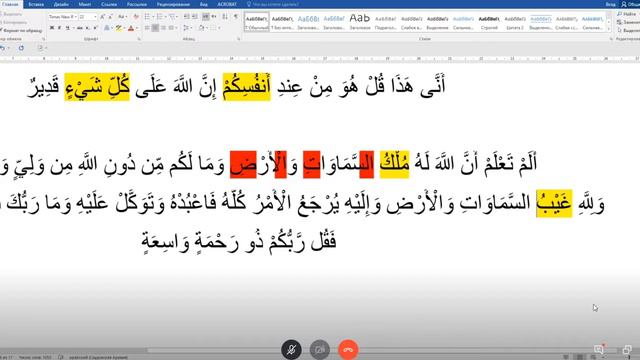The width and height of the screenshot is (640, 360).
Task: Toggle strikethrough formatting
Action: 80,28
